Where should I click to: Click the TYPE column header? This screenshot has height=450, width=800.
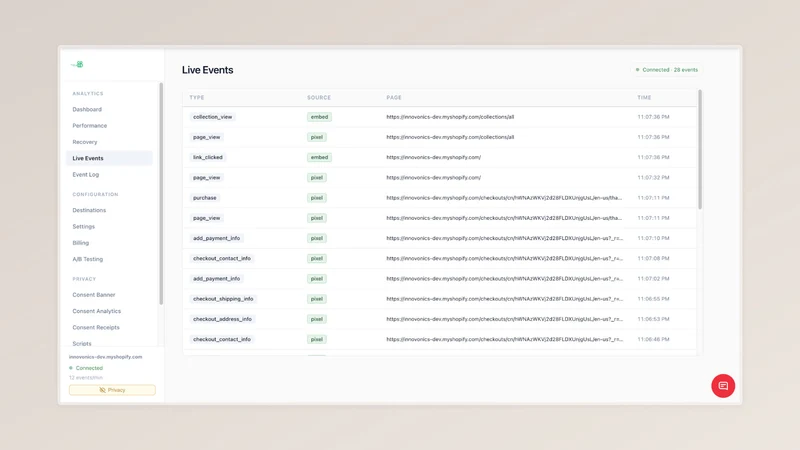(x=197, y=97)
